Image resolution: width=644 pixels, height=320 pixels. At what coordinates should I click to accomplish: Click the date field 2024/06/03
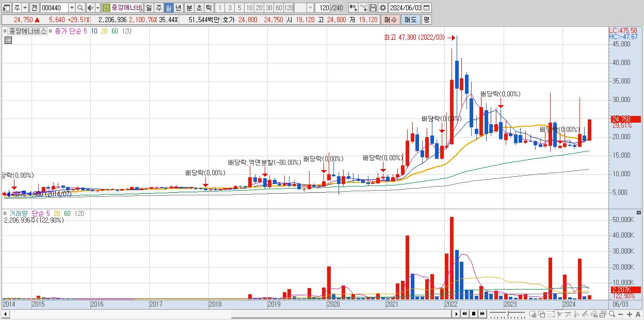point(405,8)
